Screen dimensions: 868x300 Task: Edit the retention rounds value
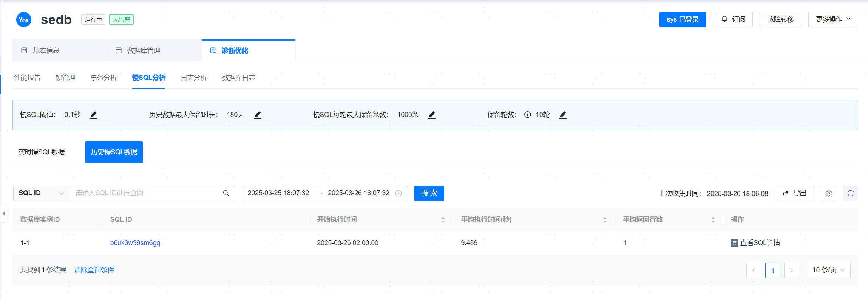(x=563, y=115)
